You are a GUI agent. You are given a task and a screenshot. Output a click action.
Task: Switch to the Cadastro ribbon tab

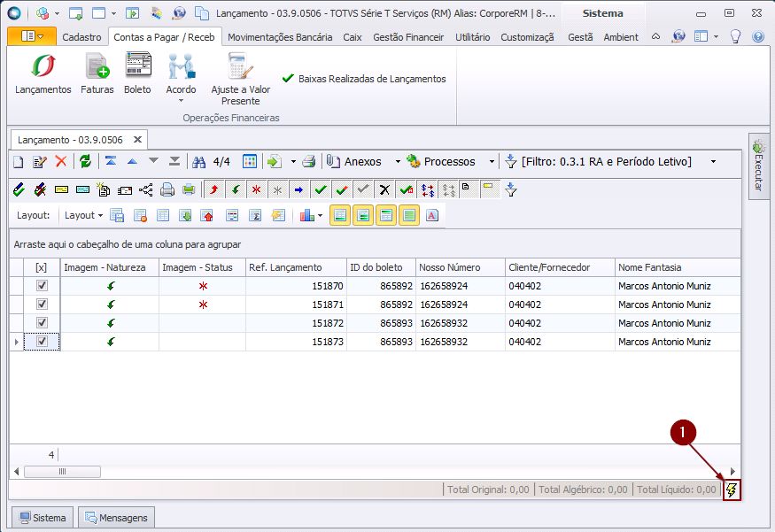click(x=81, y=37)
